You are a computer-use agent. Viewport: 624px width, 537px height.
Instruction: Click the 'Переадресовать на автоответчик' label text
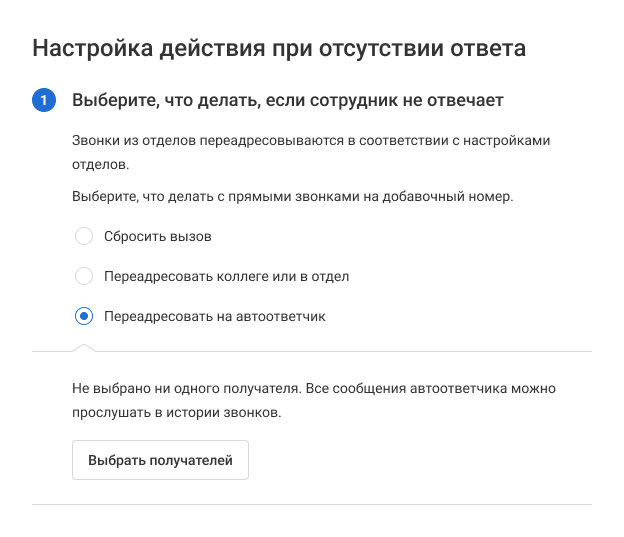214,316
